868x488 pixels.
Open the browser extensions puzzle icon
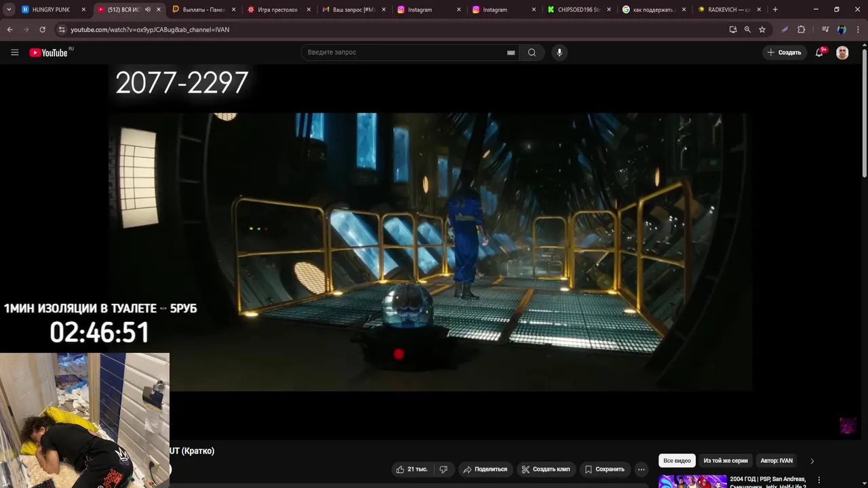point(801,30)
